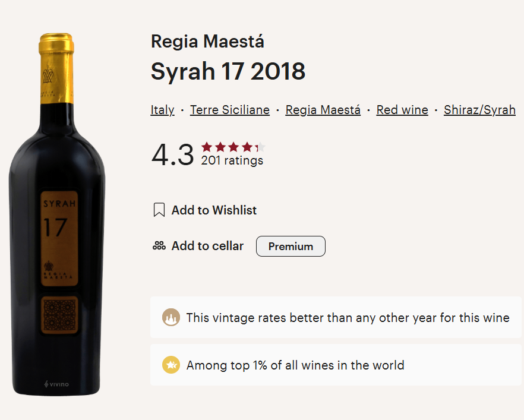
Task: Open the Shiraz/Syrah grape link
Action: coord(479,109)
